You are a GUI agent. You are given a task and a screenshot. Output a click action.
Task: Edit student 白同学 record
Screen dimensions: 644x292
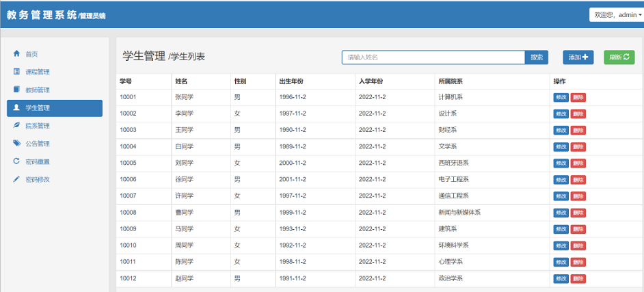(561, 146)
